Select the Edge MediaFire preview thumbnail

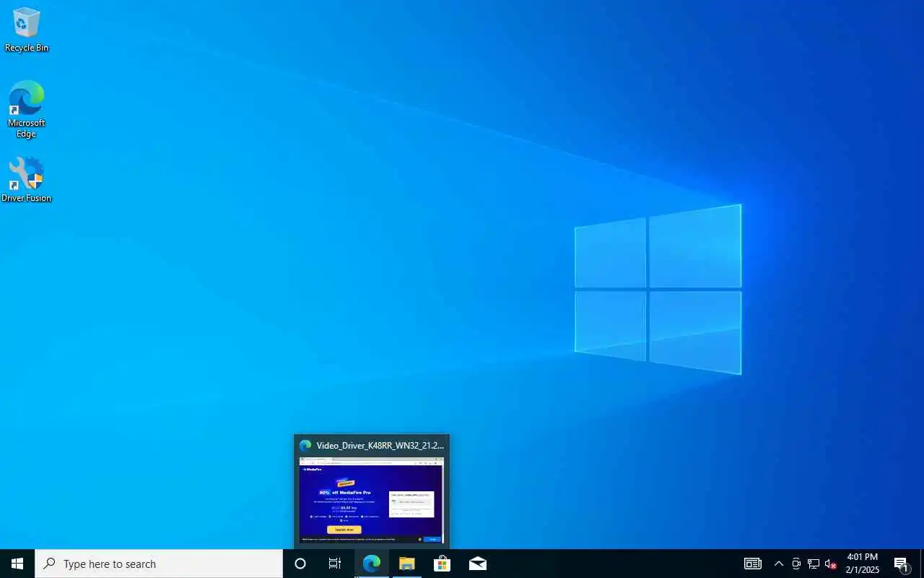point(370,499)
